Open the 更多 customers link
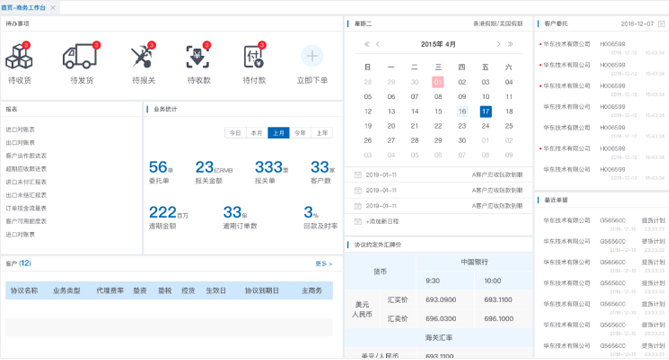 323,264
